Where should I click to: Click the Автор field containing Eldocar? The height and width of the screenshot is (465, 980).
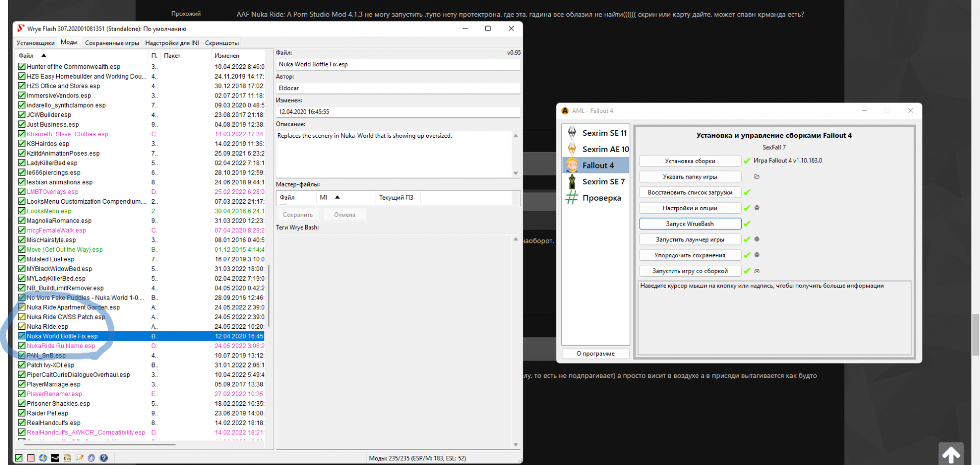point(398,88)
